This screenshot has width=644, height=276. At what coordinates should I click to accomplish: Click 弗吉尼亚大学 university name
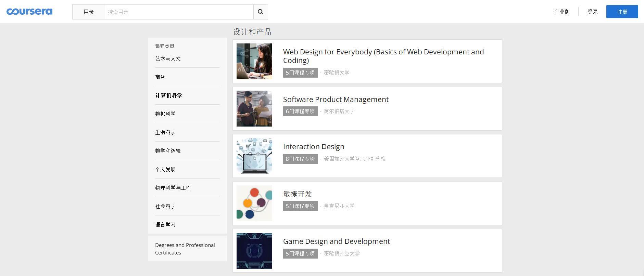[339, 206]
